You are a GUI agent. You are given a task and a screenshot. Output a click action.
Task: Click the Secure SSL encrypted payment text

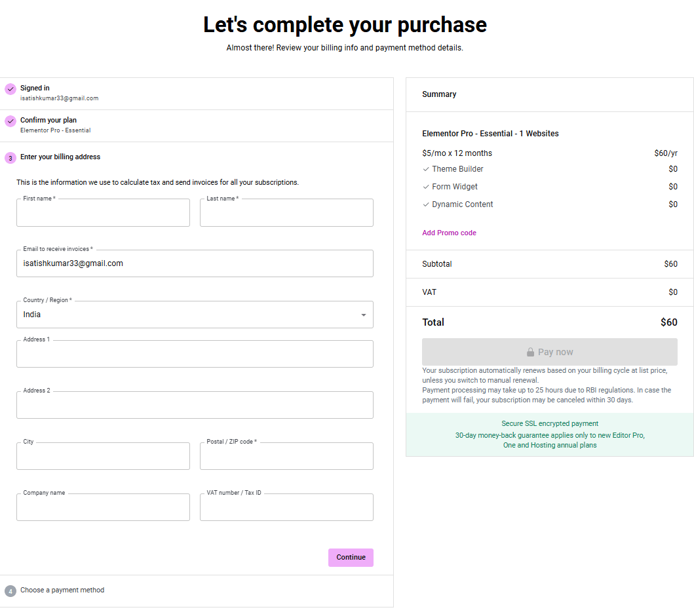pyautogui.click(x=550, y=423)
